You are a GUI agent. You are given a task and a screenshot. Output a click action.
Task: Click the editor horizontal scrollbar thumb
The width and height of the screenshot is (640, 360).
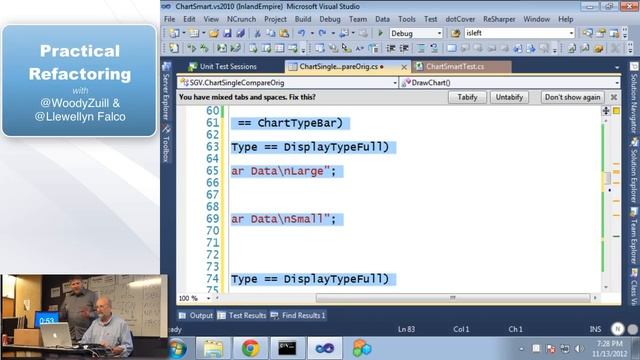click(x=452, y=298)
